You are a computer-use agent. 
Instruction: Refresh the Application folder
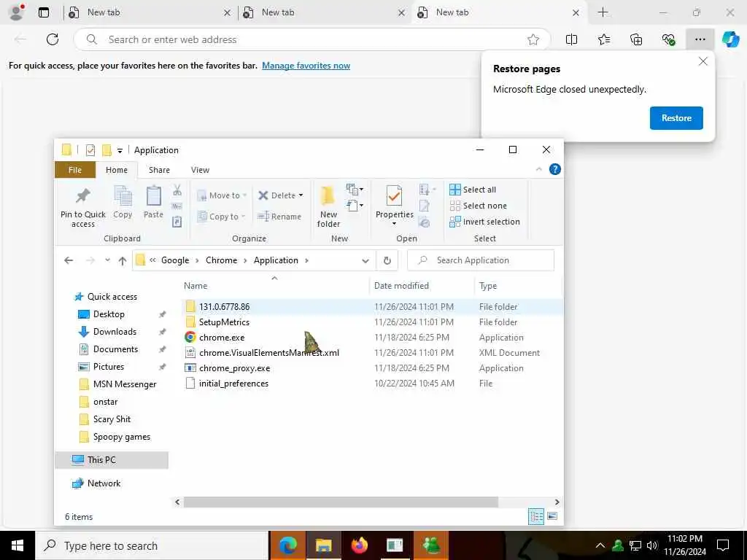[x=387, y=260]
